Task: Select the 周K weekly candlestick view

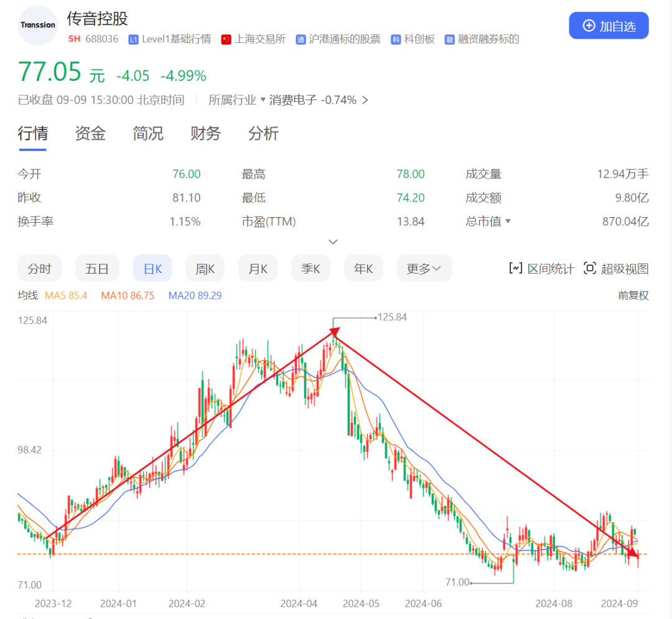Action: tap(205, 269)
